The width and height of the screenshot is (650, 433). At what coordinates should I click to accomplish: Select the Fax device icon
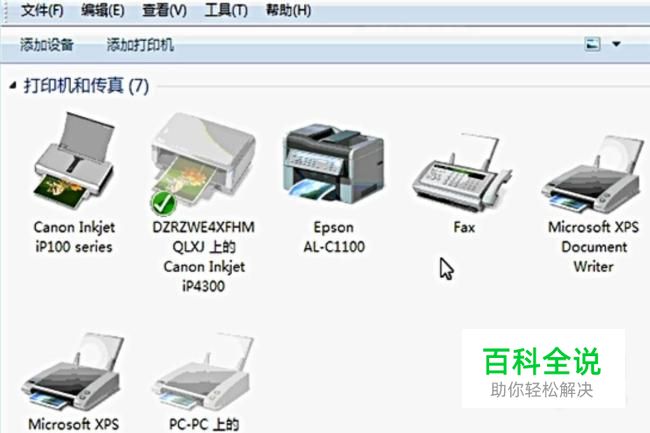[x=462, y=172]
